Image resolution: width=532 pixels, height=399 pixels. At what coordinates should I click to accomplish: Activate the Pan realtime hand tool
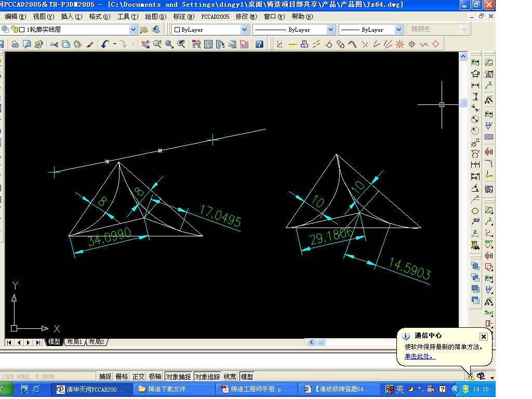coord(145,45)
